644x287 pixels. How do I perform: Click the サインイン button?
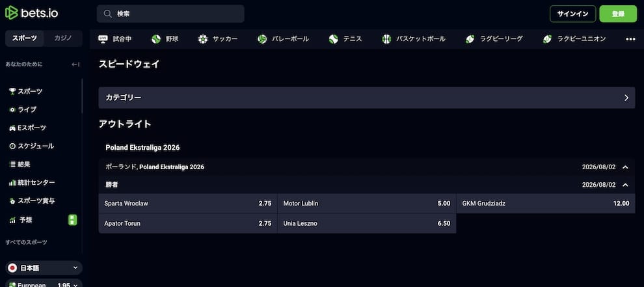(572, 14)
